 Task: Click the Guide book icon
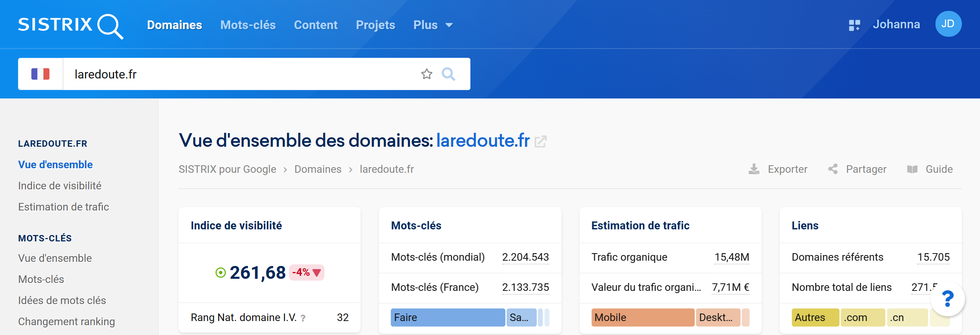point(912,169)
